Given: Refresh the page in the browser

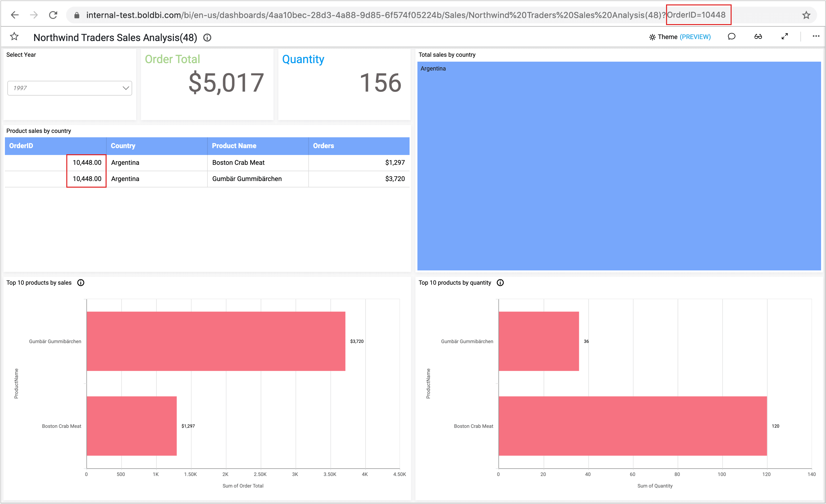Looking at the screenshot, I should coord(53,15).
